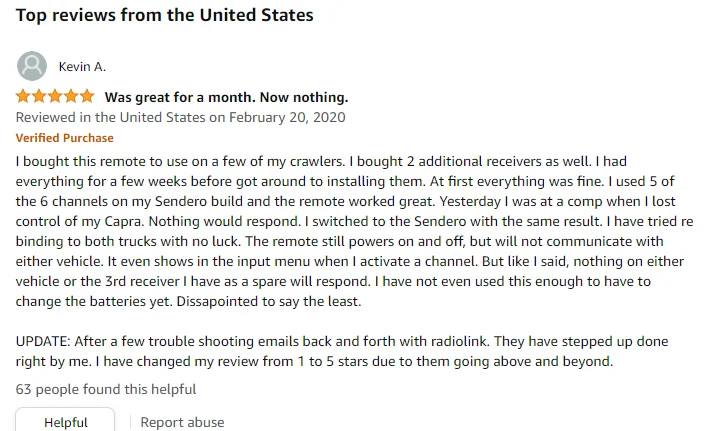This screenshot has height=431, width=706.
Task: Open the 'Was great for a month' review title
Action: 226,97
